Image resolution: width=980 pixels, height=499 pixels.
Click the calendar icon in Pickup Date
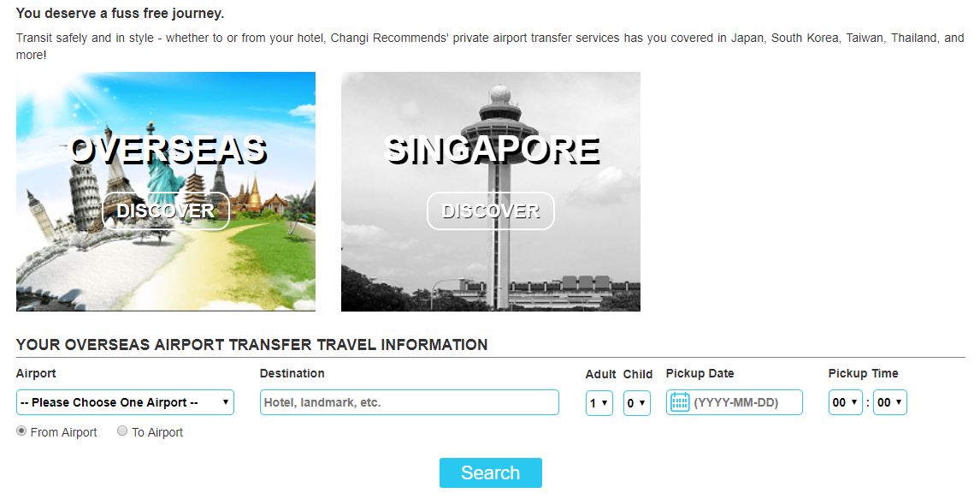click(680, 402)
